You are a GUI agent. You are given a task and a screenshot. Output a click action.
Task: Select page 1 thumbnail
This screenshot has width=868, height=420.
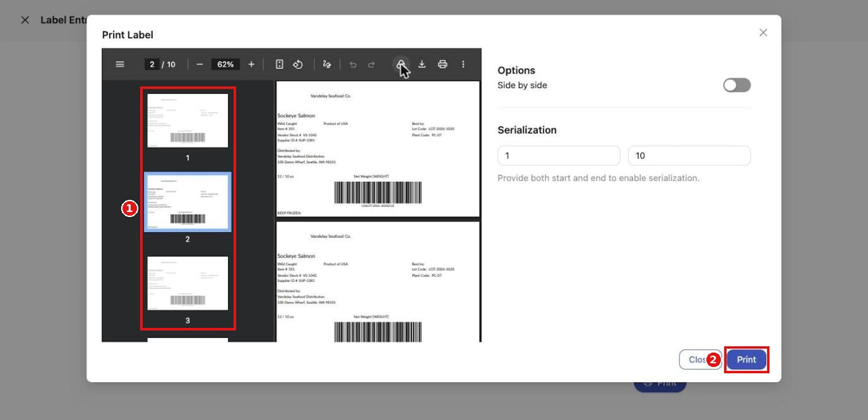(188, 121)
